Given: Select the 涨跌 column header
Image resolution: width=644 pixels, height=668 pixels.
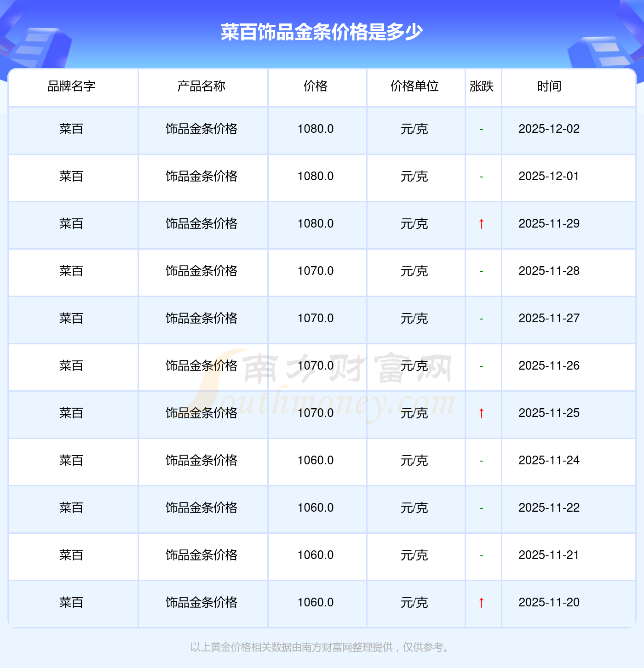Looking at the screenshot, I should [x=482, y=86].
